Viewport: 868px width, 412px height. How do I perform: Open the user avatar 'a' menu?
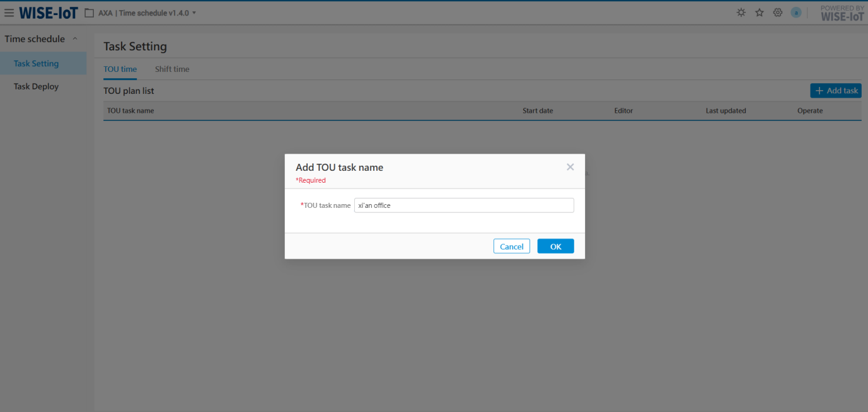click(x=796, y=13)
